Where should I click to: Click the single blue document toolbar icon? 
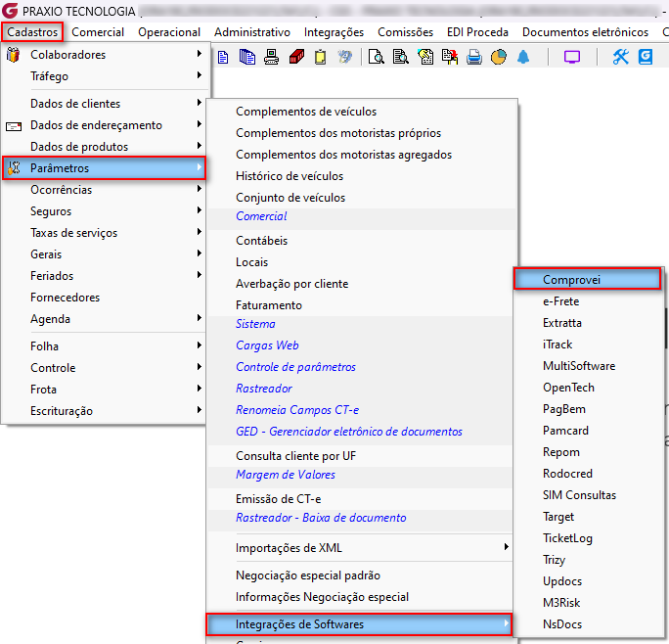tap(223, 57)
